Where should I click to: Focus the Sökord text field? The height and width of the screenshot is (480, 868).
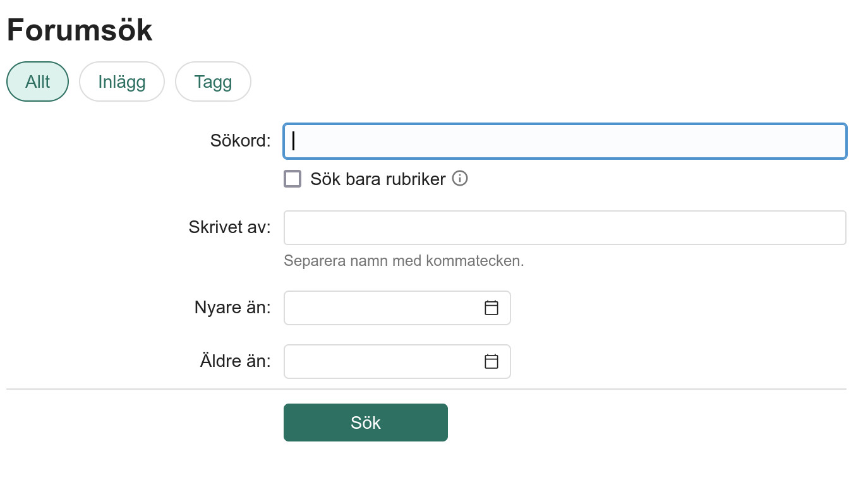pyautogui.click(x=564, y=141)
